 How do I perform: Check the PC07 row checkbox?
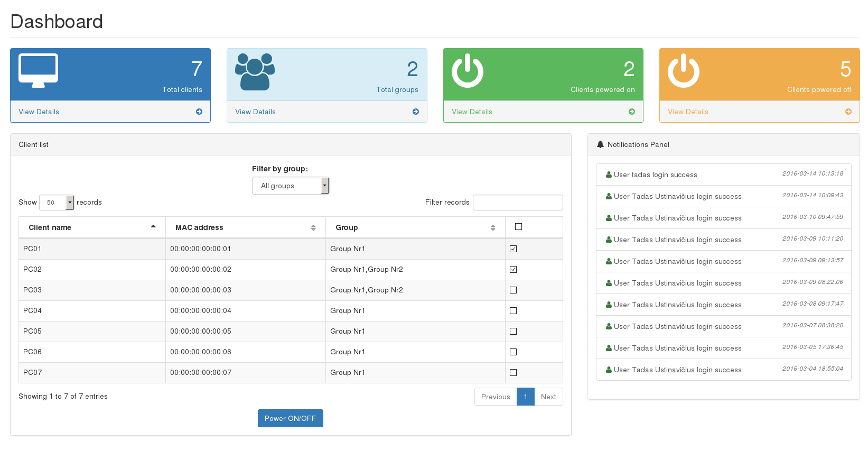[x=513, y=372]
